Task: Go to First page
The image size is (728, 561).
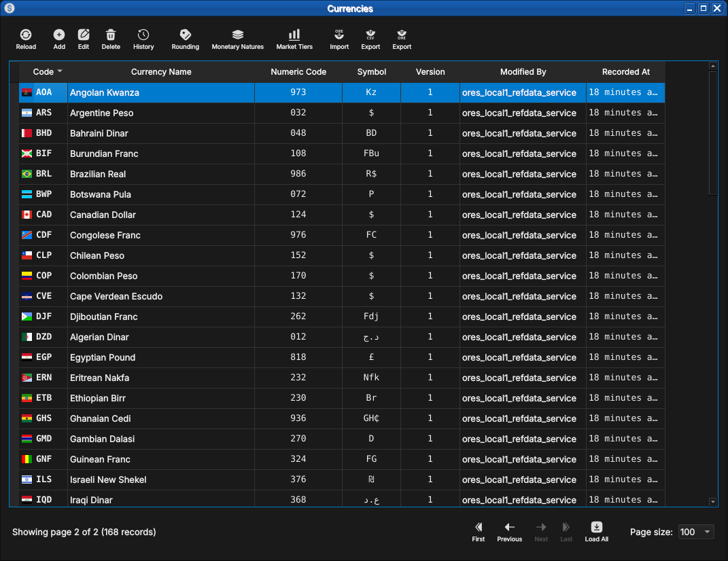Action: pos(479,532)
